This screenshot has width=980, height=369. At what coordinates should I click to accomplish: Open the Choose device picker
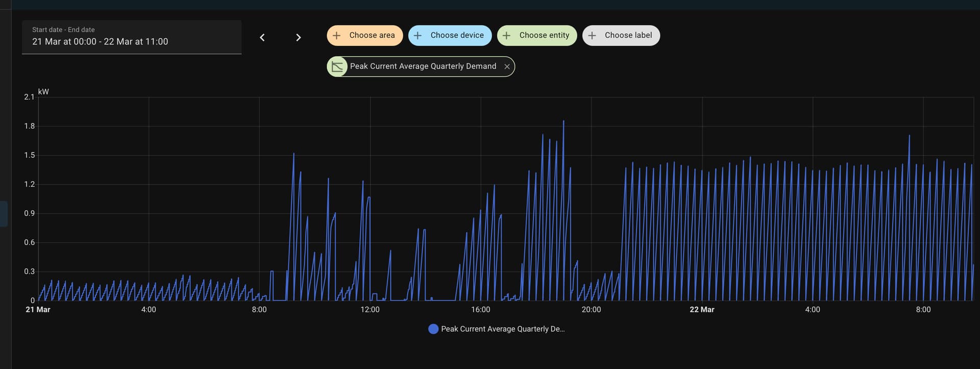[x=450, y=35]
